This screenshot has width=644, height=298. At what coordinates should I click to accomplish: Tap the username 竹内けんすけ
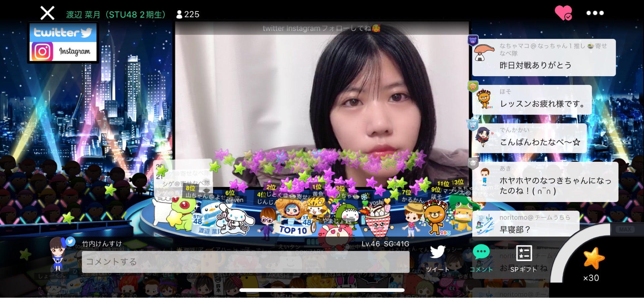[102, 244]
